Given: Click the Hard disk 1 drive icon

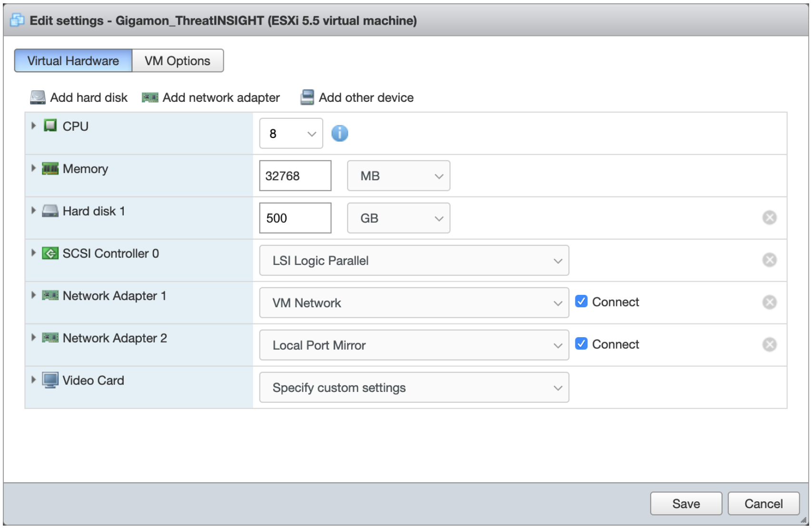Looking at the screenshot, I should coord(50,211).
